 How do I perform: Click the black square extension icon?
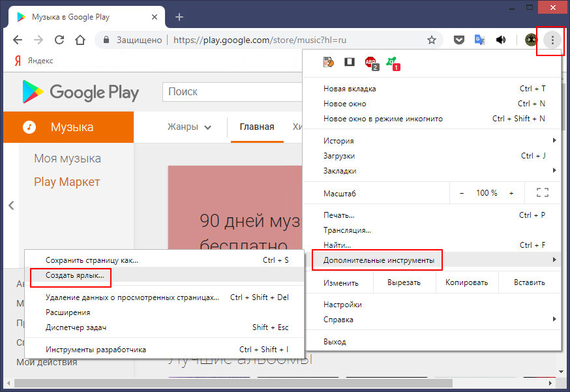[x=350, y=62]
